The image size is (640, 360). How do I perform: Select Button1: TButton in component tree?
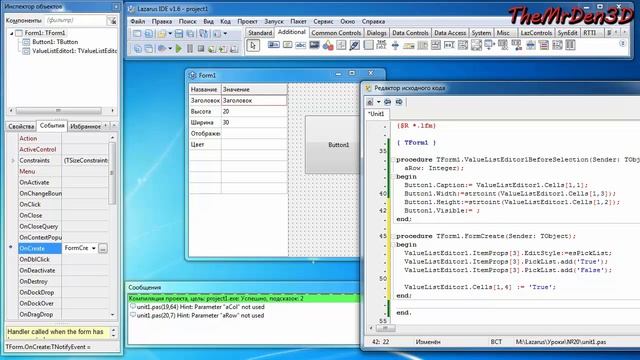click(x=55, y=42)
